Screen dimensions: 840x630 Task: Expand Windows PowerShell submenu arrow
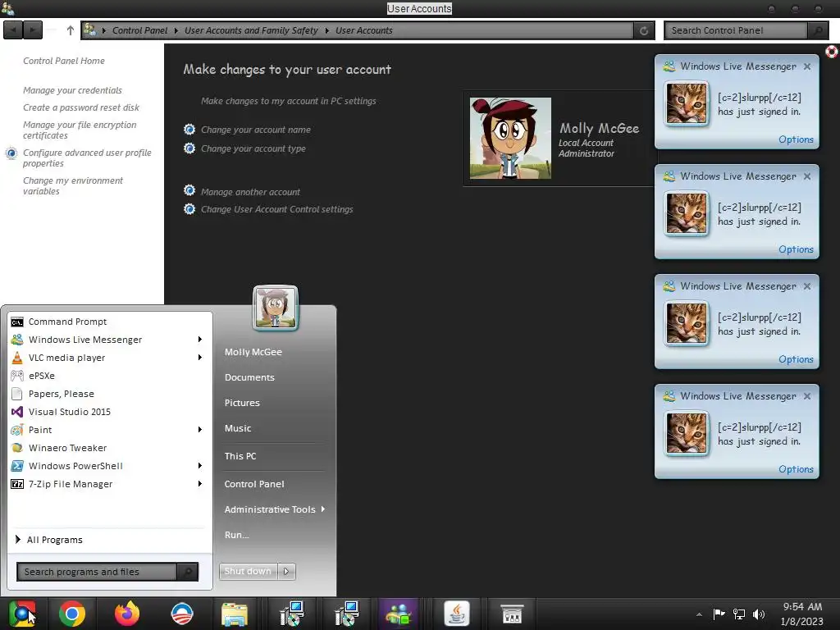(200, 466)
